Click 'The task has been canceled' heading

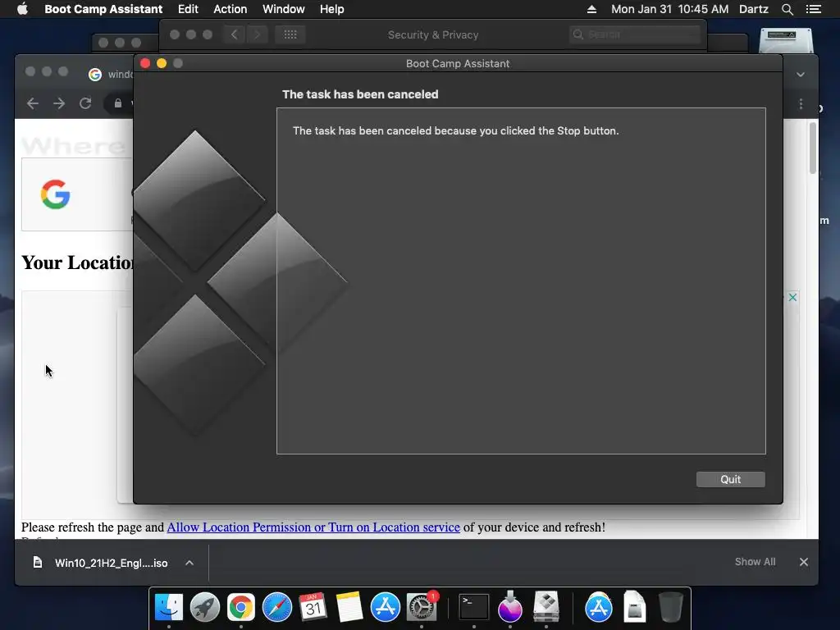point(360,94)
